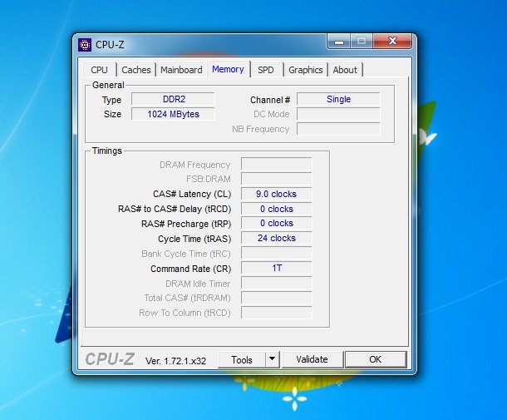Image resolution: width=507 pixels, height=420 pixels.
Task: Click the CPU-Z window title text
Action: (110, 45)
